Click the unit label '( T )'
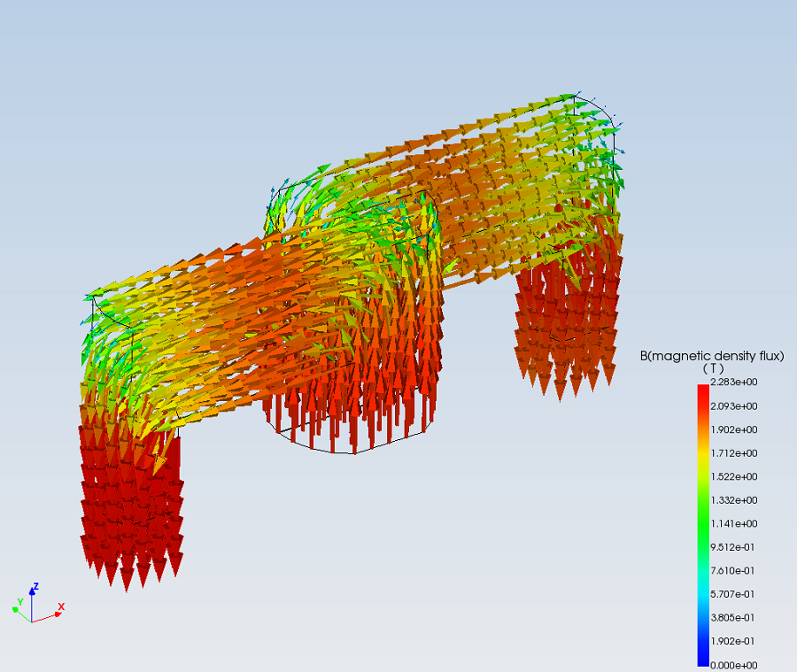797x672 pixels. (713, 368)
